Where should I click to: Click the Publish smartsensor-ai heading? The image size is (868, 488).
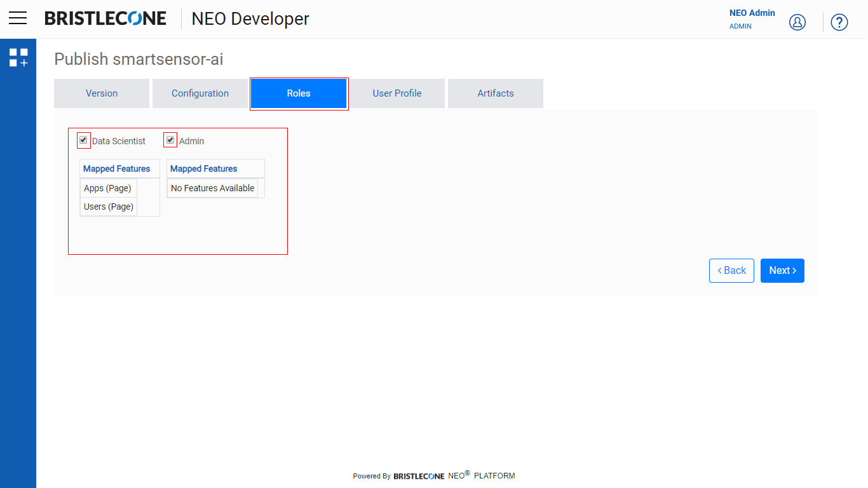139,59
